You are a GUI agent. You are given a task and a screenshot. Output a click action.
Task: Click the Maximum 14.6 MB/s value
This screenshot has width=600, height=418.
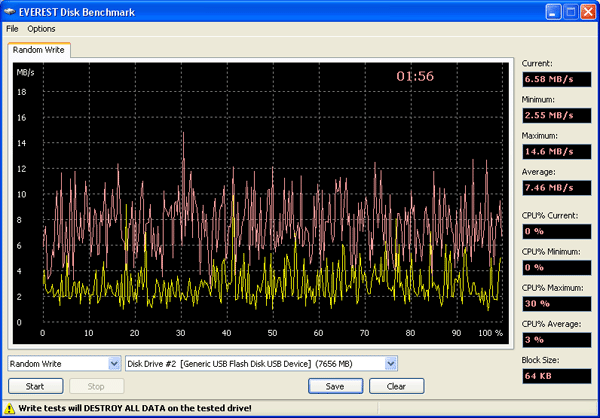point(557,152)
